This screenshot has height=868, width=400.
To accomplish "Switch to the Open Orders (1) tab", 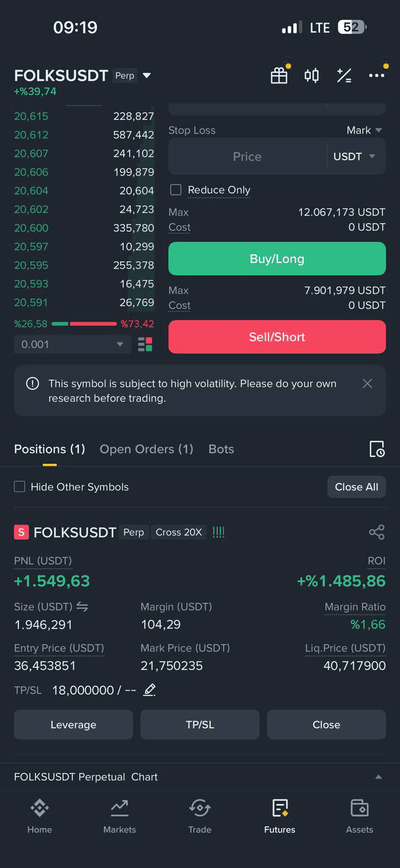I will 146,449.
